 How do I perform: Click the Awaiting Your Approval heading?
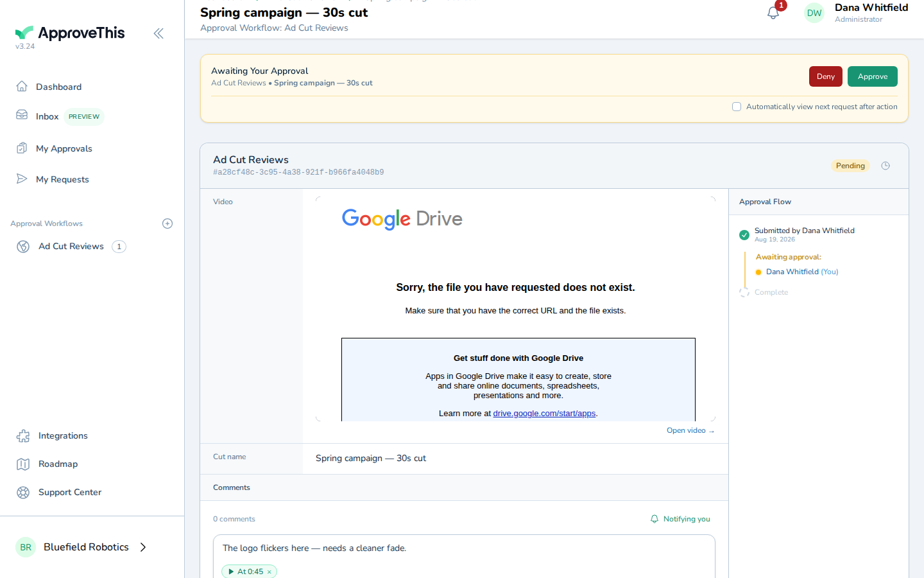tap(260, 71)
